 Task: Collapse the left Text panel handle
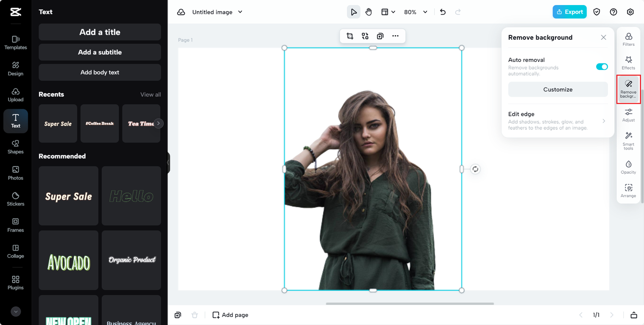click(168, 162)
